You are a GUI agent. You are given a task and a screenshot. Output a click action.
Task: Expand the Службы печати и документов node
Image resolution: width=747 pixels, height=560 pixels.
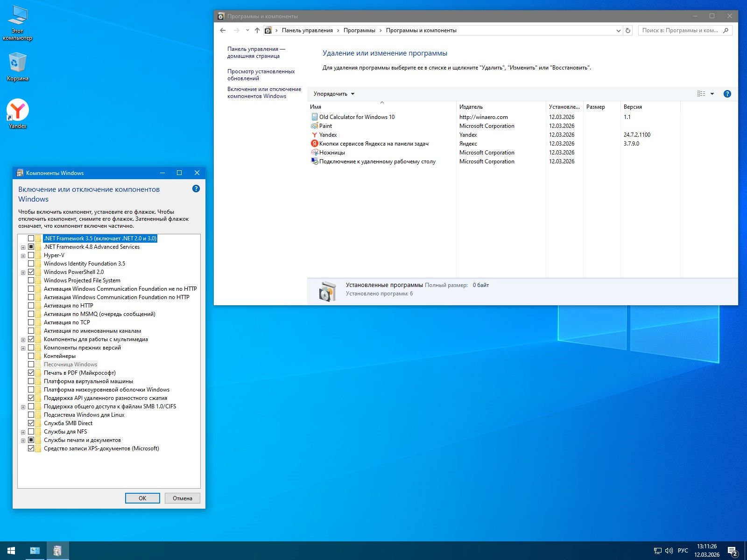23,441
